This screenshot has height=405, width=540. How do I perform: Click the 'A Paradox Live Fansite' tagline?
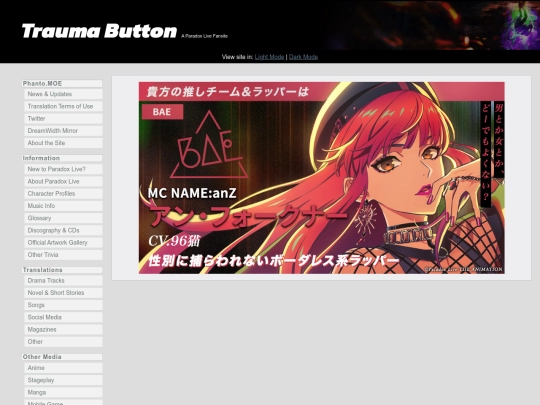(x=205, y=36)
